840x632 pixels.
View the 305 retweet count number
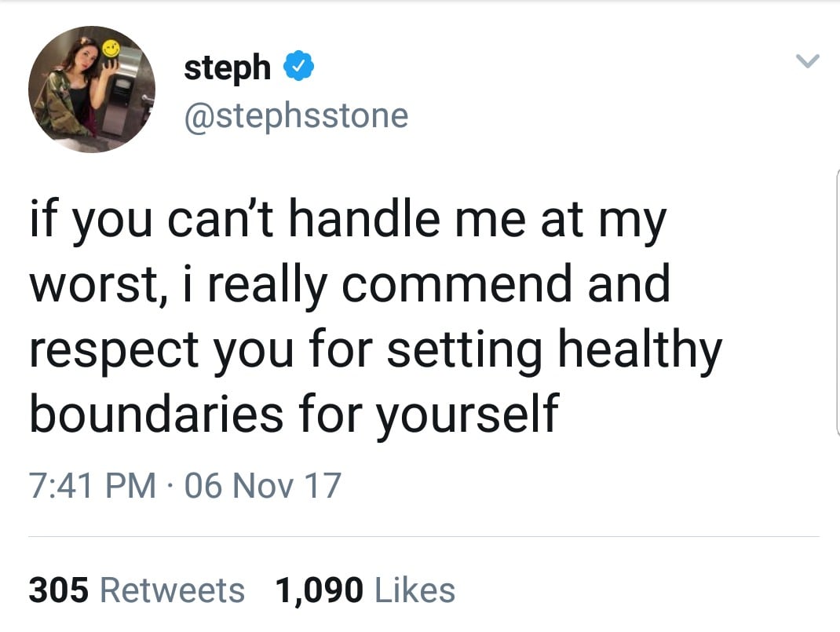[58, 590]
